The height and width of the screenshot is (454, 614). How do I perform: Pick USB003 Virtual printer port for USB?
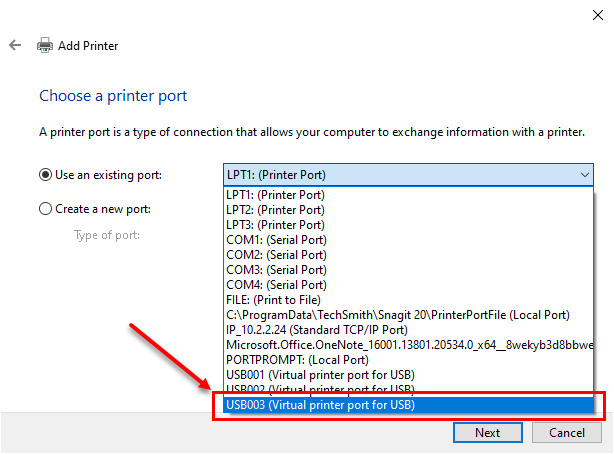coord(408,405)
